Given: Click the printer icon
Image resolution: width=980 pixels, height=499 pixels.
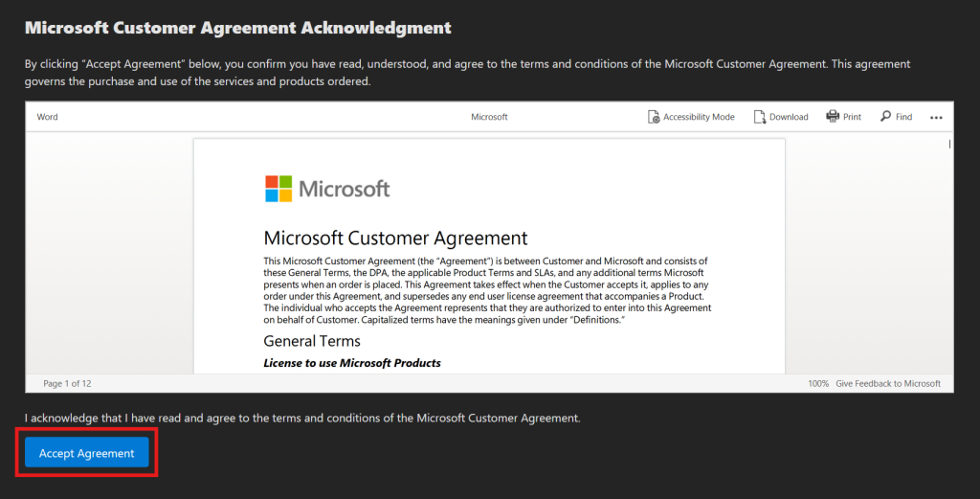Looking at the screenshot, I should 833,117.
